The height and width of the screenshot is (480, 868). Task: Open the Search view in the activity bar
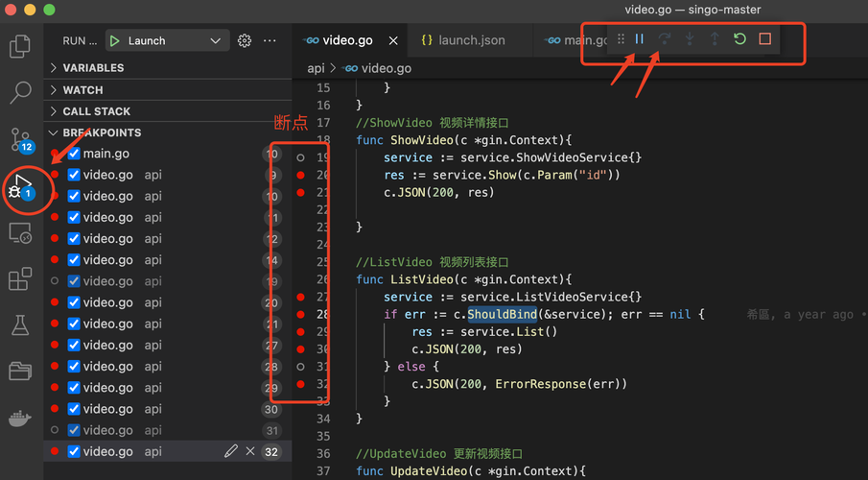[20, 92]
